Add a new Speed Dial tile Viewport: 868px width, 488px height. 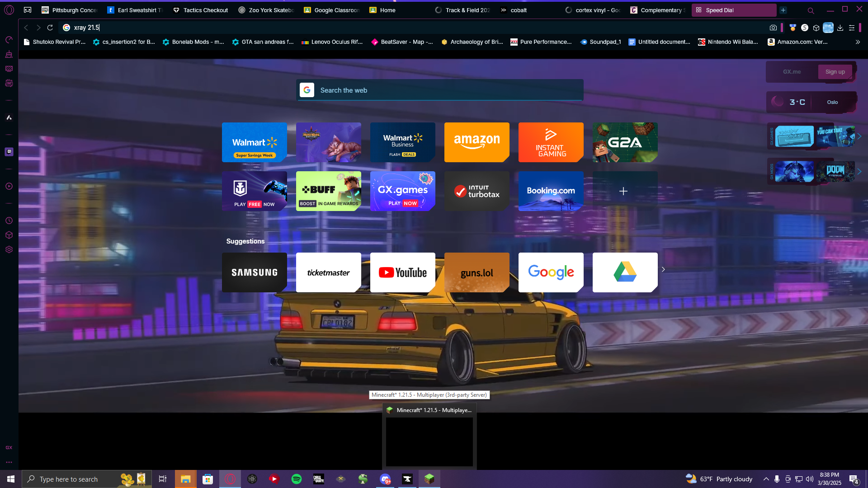pyautogui.click(x=624, y=191)
